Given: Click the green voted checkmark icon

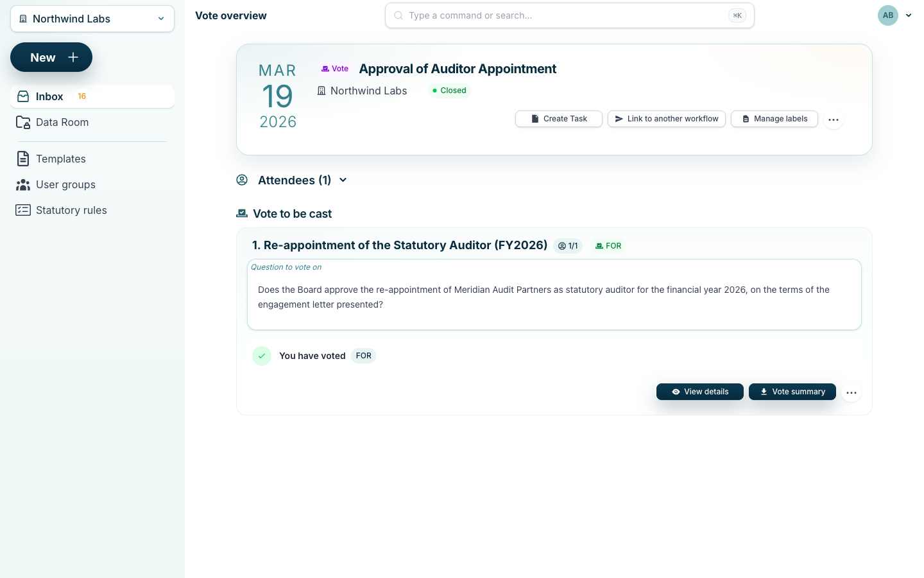Looking at the screenshot, I should [262, 356].
